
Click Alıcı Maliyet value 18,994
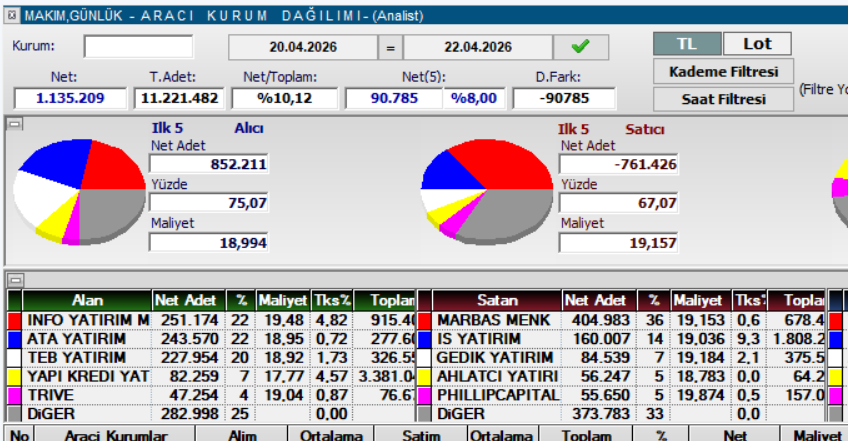(209, 243)
